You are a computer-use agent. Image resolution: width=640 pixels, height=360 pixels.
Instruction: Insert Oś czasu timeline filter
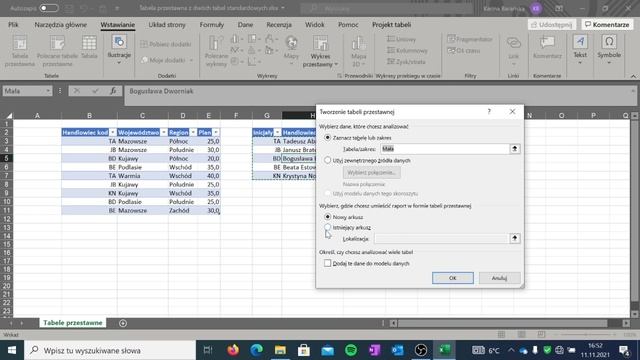point(464,51)
